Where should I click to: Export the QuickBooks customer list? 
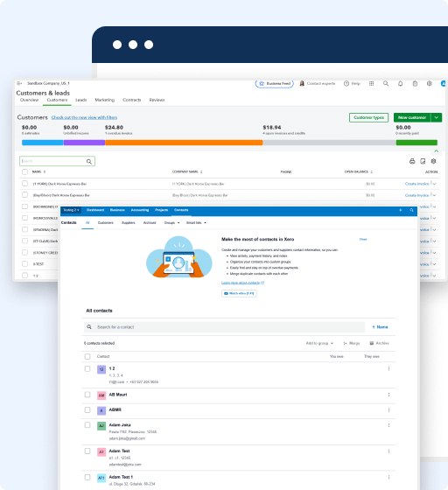click(423, 161)
